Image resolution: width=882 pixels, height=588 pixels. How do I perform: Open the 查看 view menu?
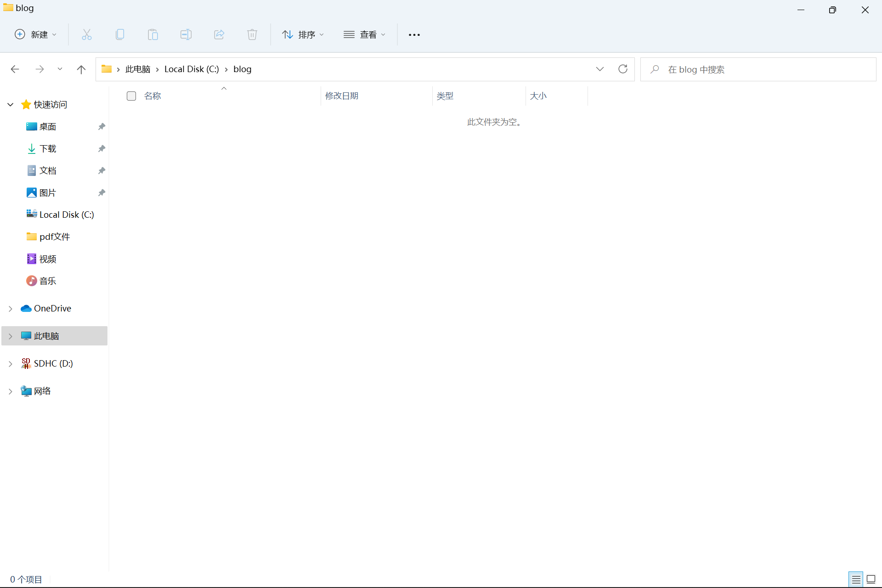tap(365, 34)
